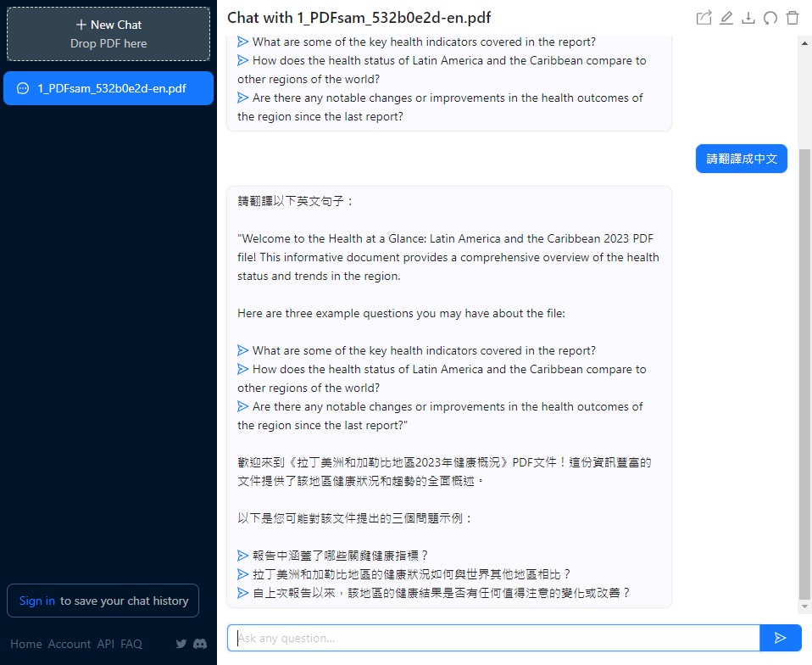
Task: Click arrow icon before top 'How does the health' question
Action: point(243,60)
